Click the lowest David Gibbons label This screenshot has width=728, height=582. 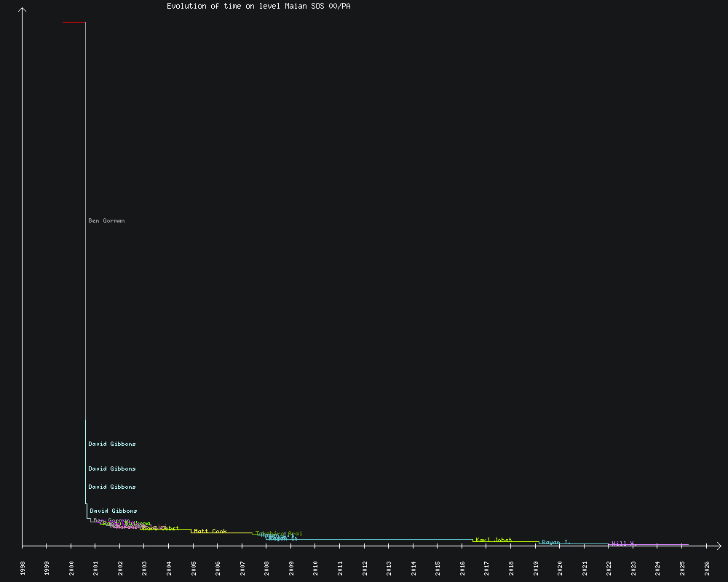(113, 511)
